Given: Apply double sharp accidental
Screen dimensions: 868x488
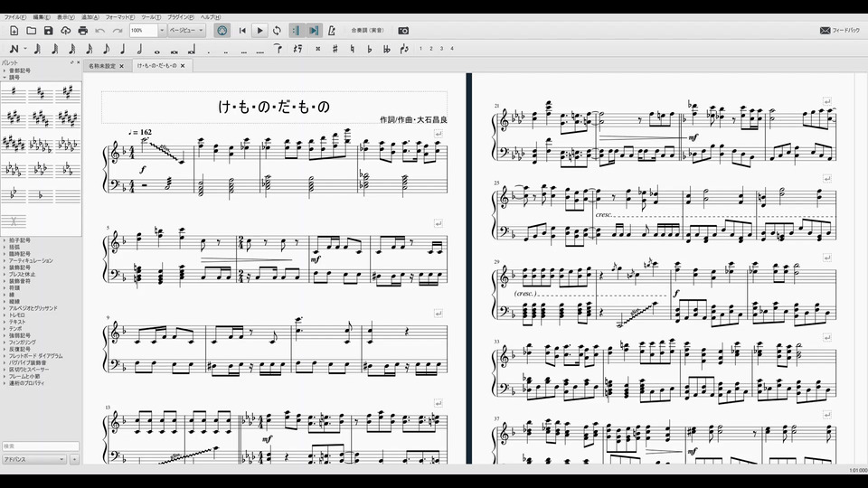Looking at the screenshot, I should click(x=317, y=49).
